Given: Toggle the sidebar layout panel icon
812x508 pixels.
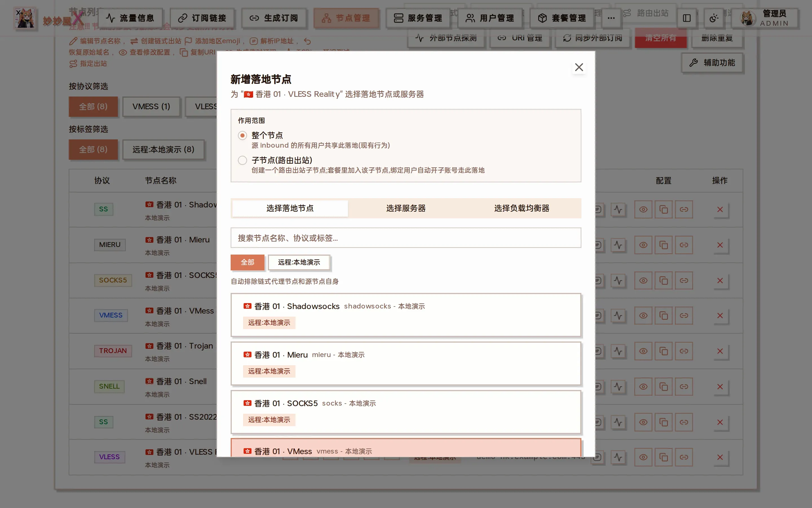Looking at the screenshot, I should click(687, 18).
